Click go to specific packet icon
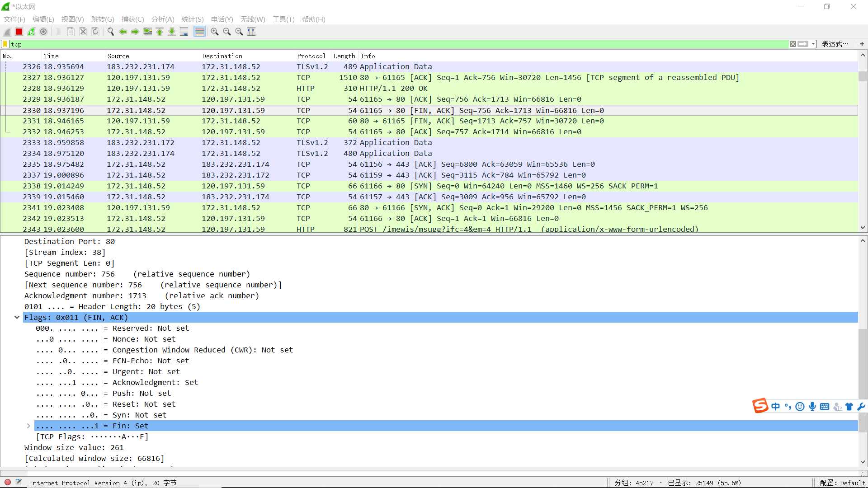Viewport: 868px width, 488px height. tap(147, 32)
